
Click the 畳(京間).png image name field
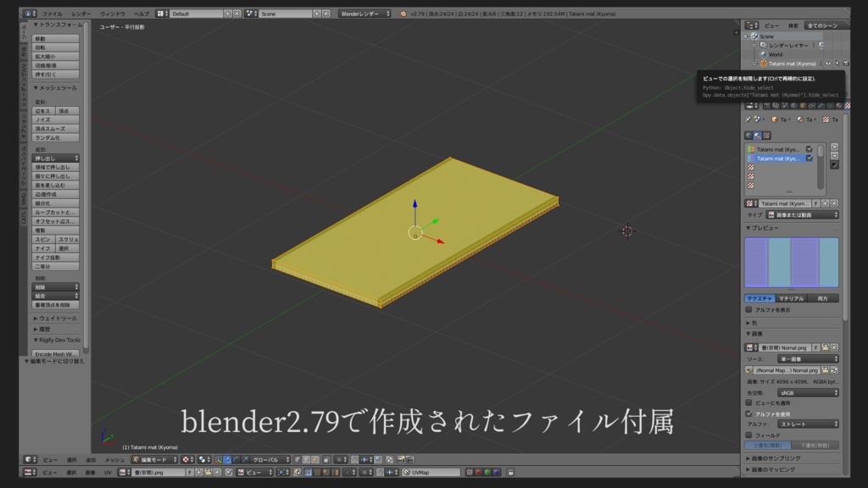[159, 473]
